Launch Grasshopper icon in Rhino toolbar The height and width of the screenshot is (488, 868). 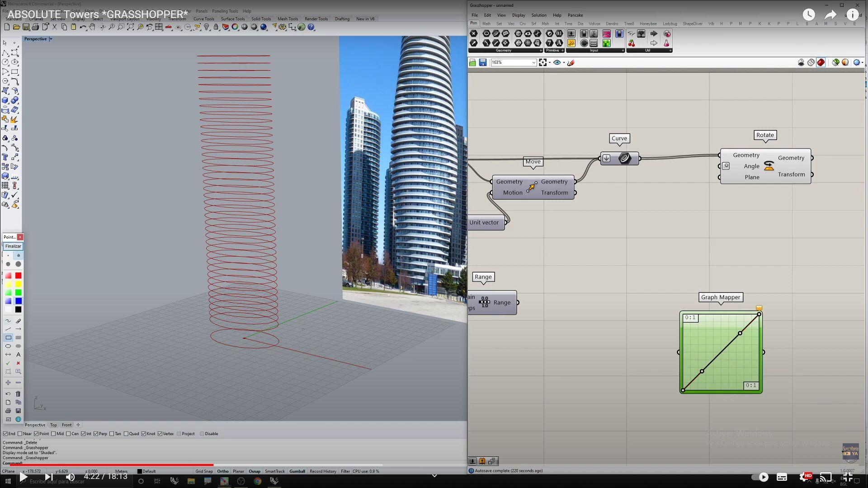(302, 27)
